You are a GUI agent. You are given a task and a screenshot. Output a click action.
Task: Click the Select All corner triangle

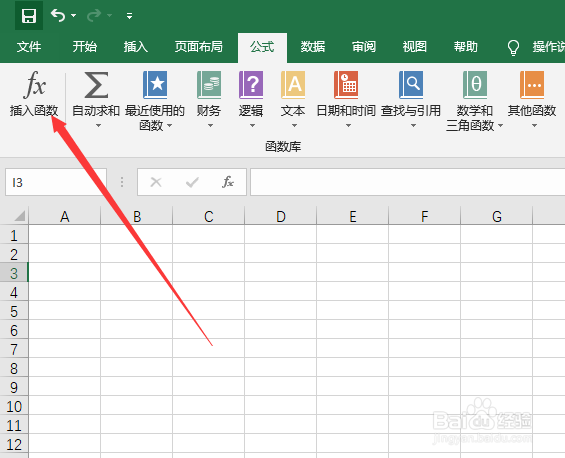click(x=19, y=216)
